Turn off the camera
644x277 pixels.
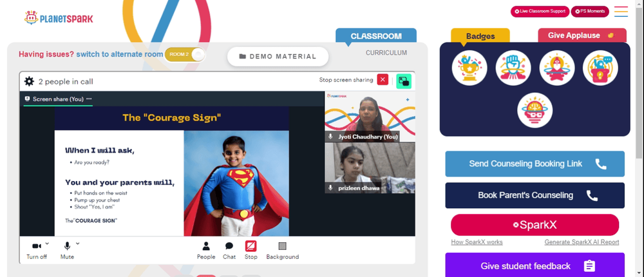coord(37,251)
